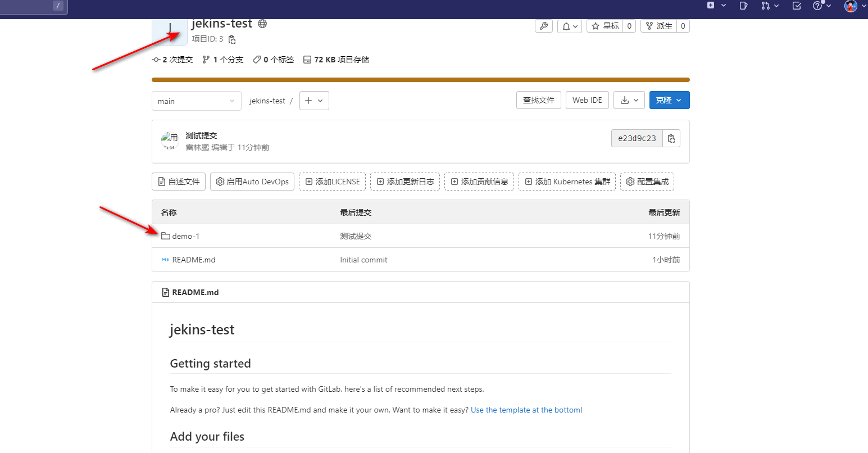Open the plus add-file dropdown
The image size is (868, 453).
pyautogui.click(x=314, y=101)
